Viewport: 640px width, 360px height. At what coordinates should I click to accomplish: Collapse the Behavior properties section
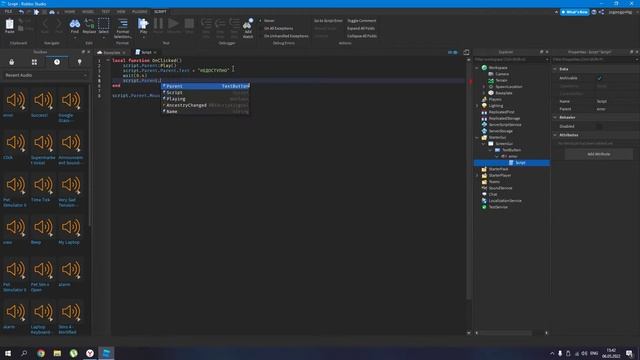555,117
